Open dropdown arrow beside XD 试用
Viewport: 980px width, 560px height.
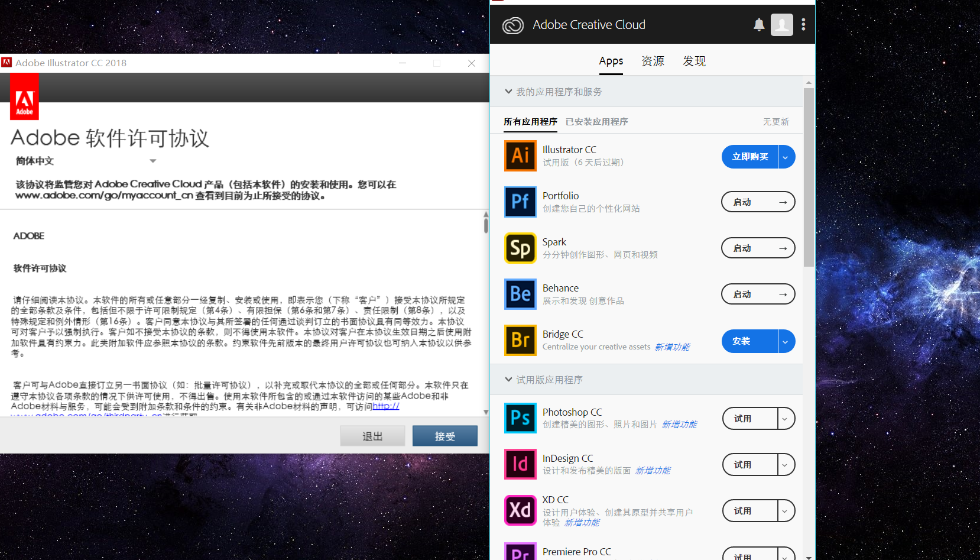point(786,511)
